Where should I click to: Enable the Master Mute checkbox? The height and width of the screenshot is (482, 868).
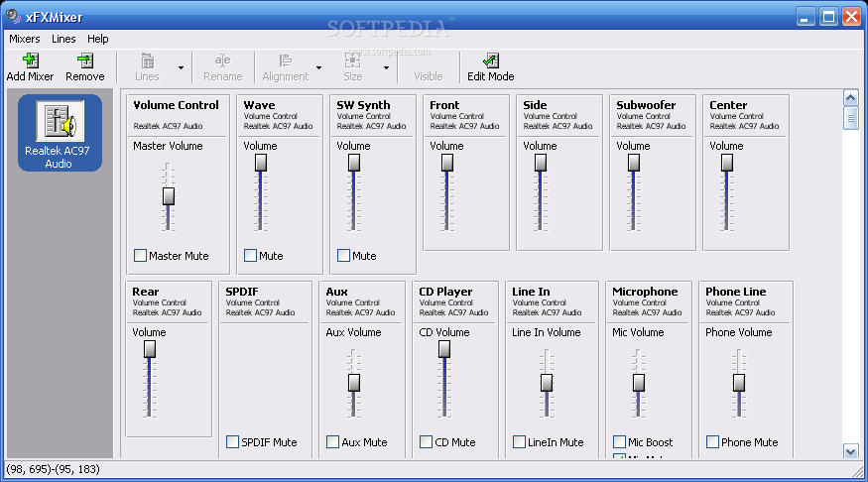pos(140,256)
